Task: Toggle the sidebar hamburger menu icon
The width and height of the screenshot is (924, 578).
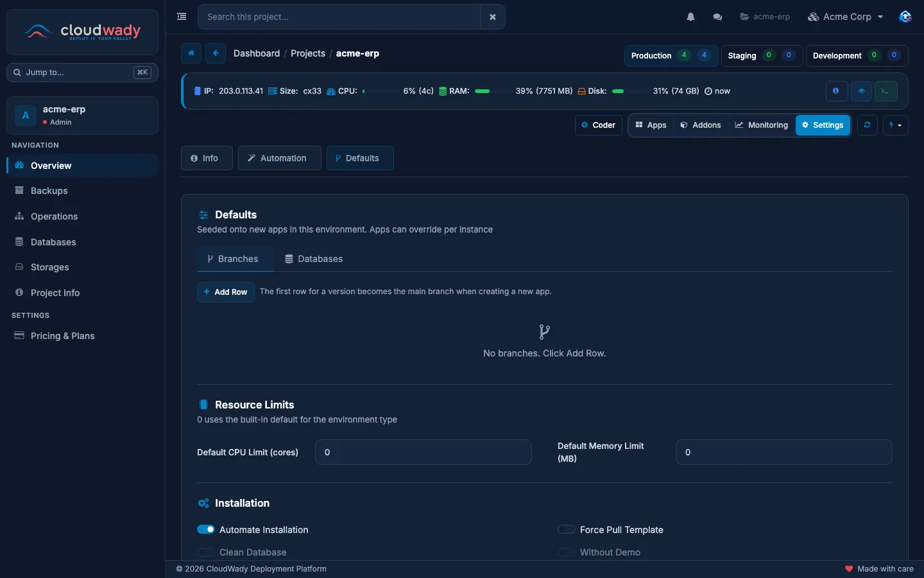Action: 182,17
